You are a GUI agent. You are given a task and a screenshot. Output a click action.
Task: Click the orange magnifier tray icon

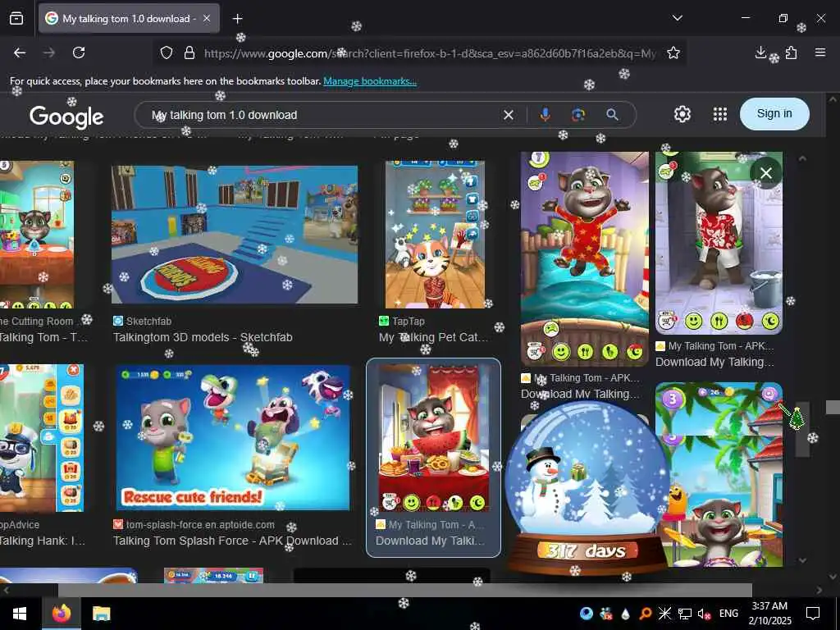[x=646, y=614]
